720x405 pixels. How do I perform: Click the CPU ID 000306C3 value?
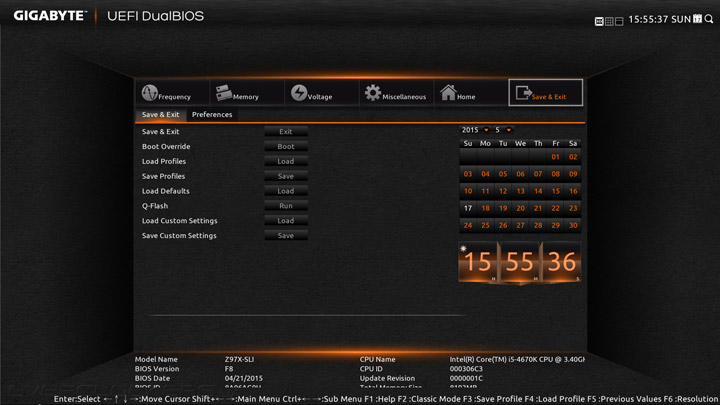pos(466,369)
